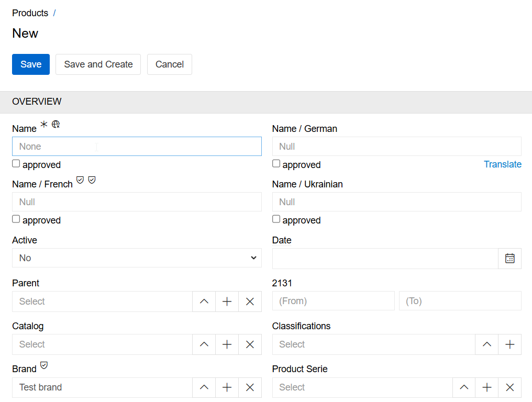Click the Save and Create button
The image size is (532, 402).
tap(98, 64)
